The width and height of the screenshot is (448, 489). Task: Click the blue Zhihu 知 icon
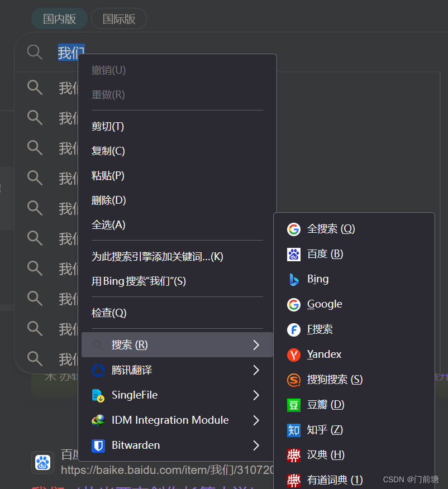tap(294, 430)
